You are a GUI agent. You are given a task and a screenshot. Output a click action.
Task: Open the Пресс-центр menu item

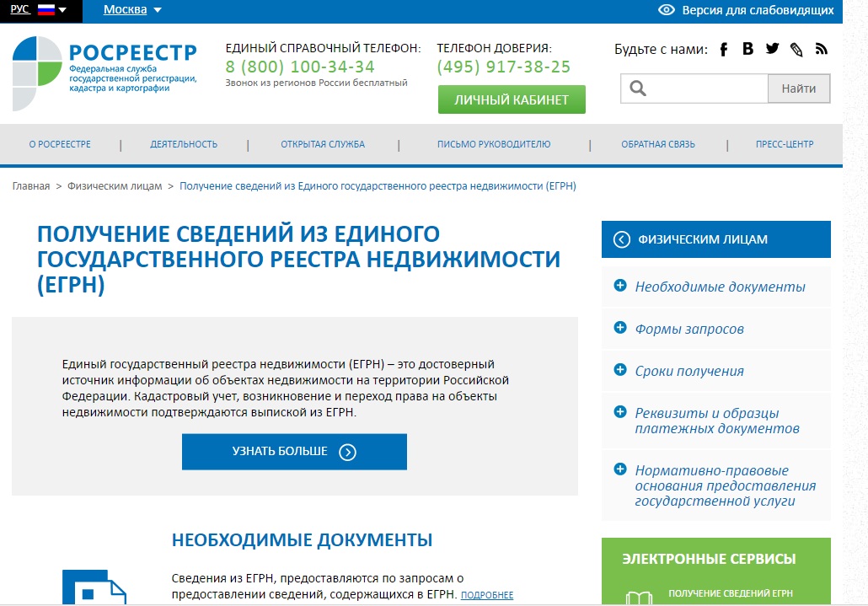point(784,144)
